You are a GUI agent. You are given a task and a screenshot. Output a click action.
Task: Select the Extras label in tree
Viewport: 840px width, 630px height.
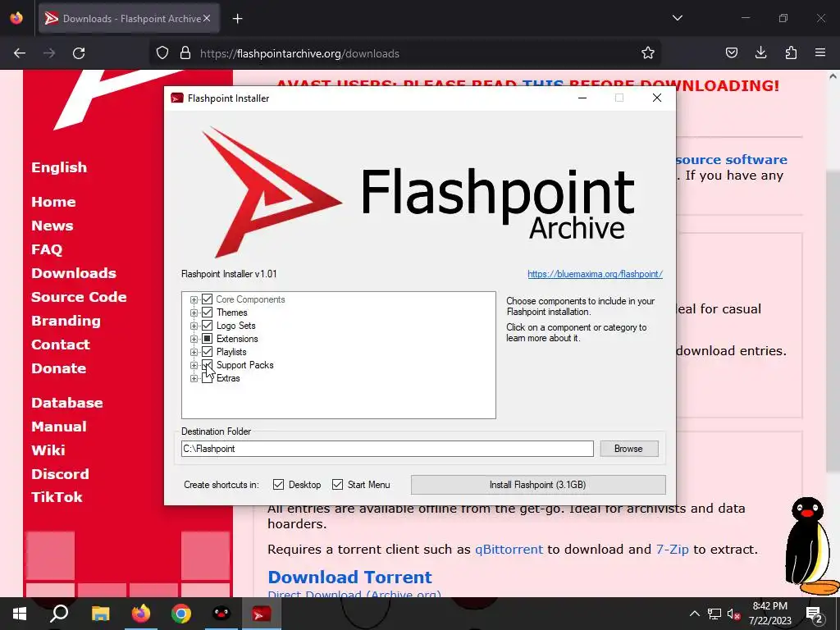(228, 378)
